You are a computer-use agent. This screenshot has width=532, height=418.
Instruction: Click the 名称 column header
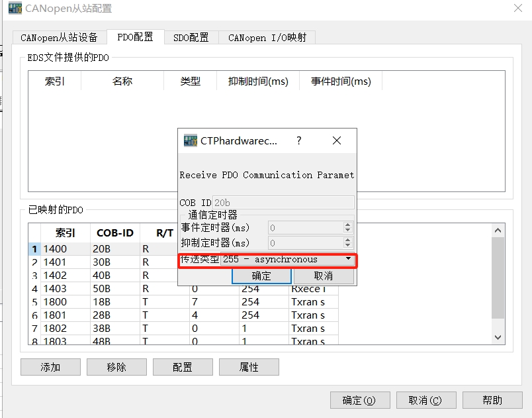(122, 81)
